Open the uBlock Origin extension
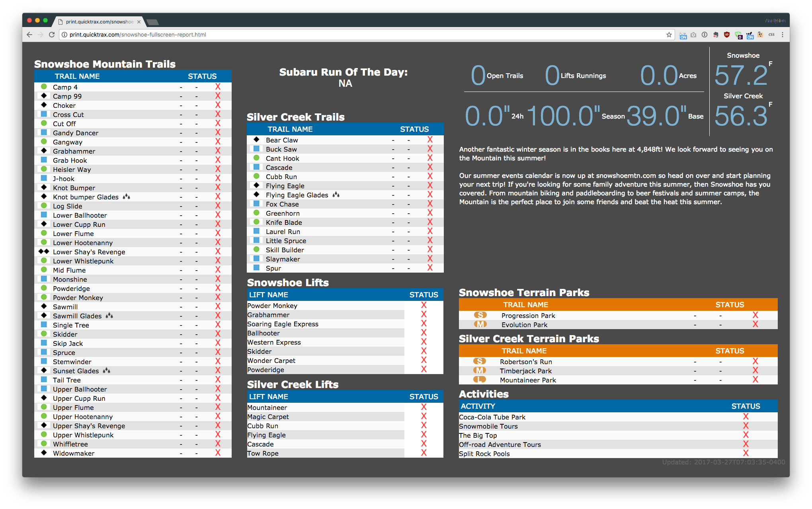Screen dimensions: 812x509 click(x=727, y=35)
